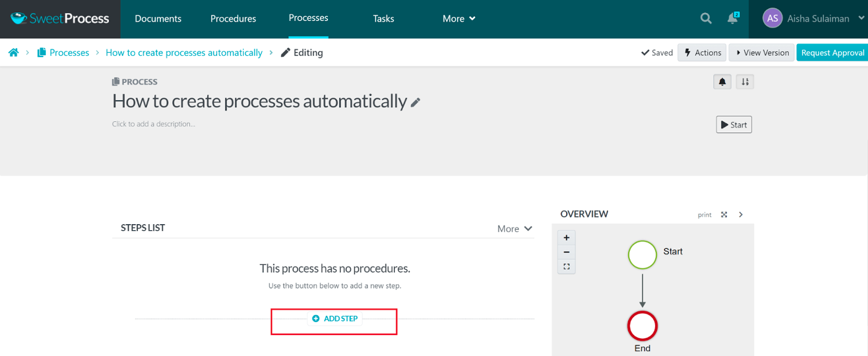The width and height of the screenshot is (868, 356).
Task: Click the home icon in breadcrumb
Action: coord(13,53)
